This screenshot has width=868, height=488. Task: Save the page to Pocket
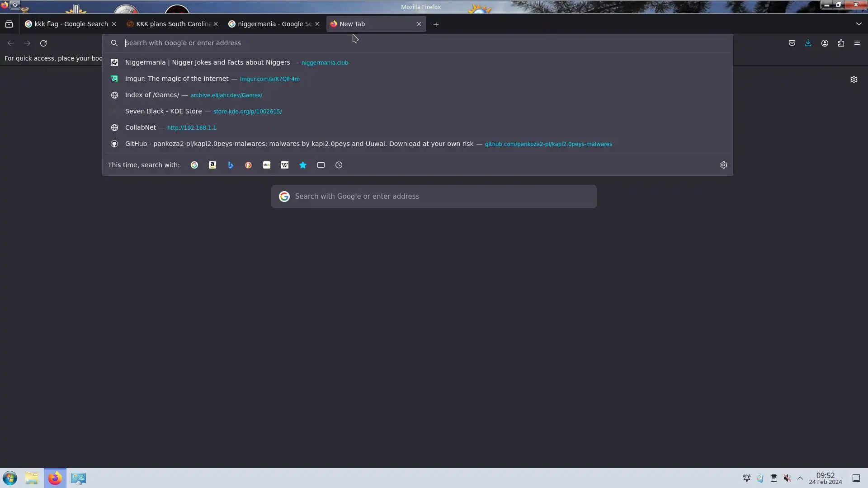[792, 43]
